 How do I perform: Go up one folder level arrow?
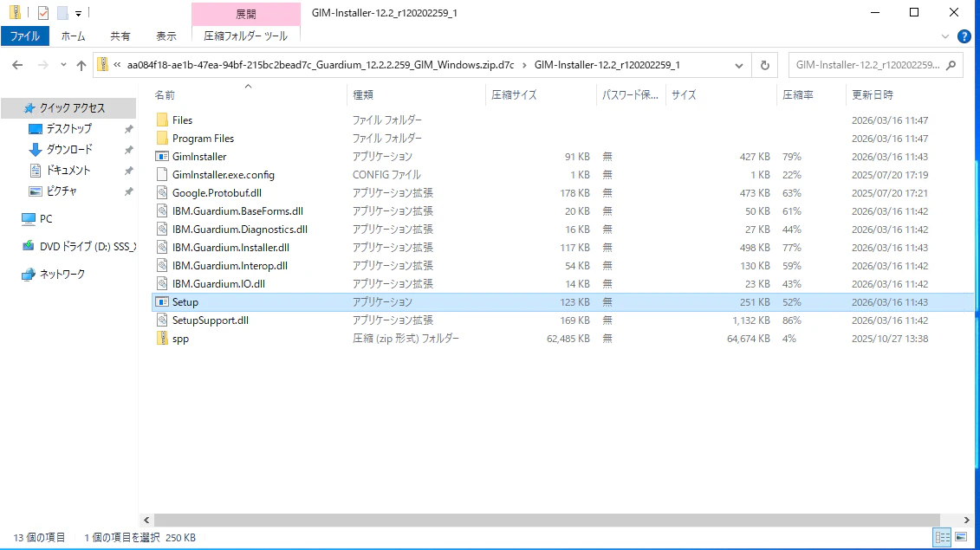[81, 65]
